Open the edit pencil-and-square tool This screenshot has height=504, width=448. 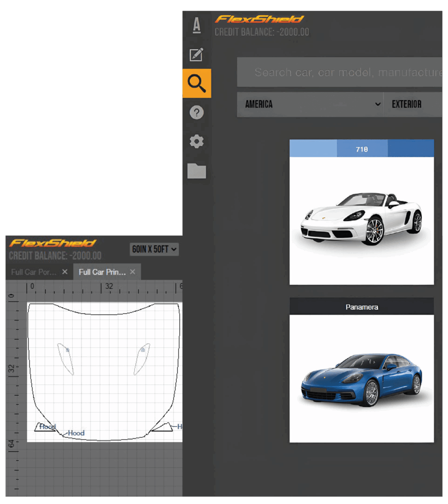click(197, 55)
